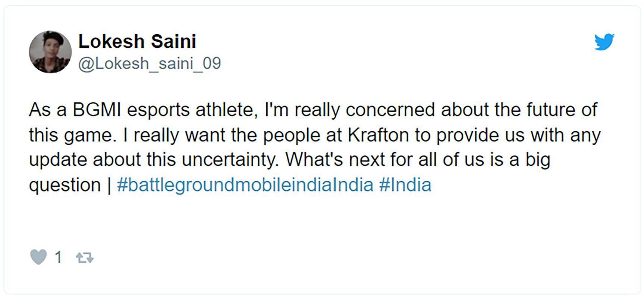
Task: Click the Twitter bird logo
Action: coord(604,42)
